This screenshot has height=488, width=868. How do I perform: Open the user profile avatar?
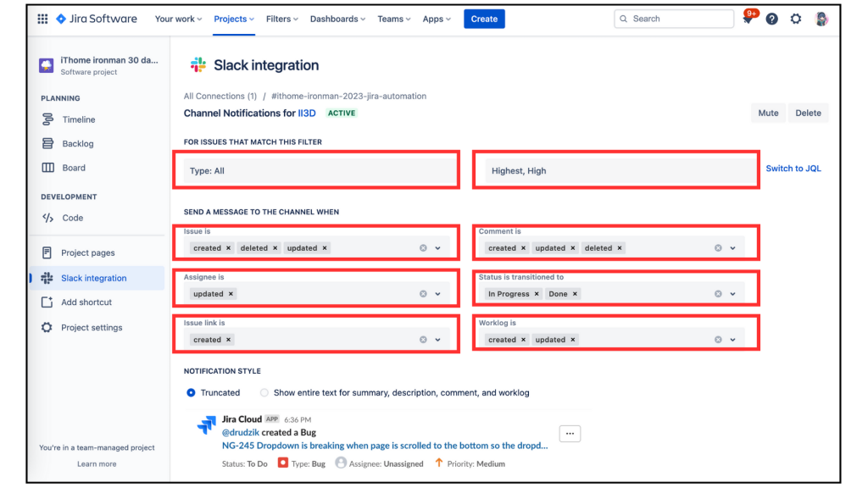(821, 19)
